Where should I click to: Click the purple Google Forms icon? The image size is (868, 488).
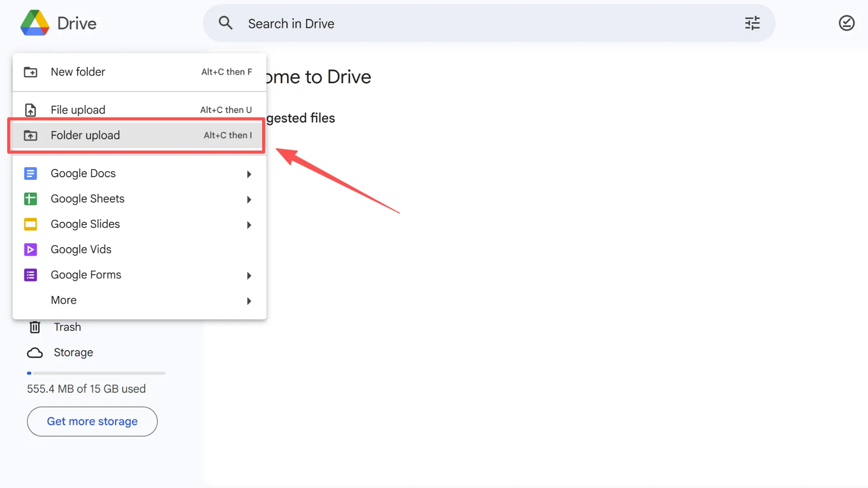[30, 275]
